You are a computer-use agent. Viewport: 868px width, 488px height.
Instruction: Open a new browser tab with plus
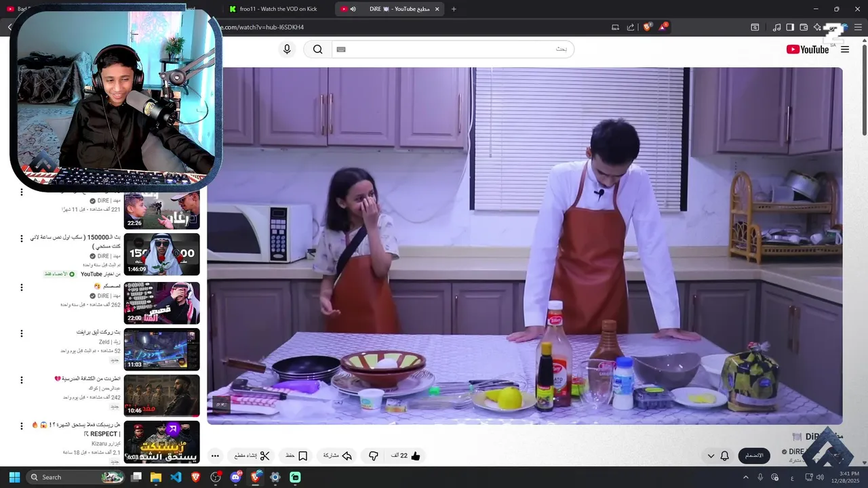(454, 9)
